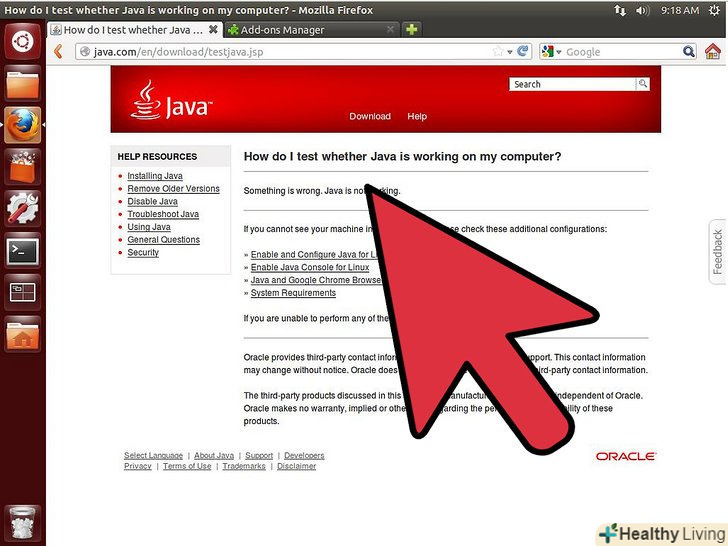Viewport: 728px width, 546px height.
Task: Launch Firefox from the Ubuntu dock
Action: click(x=22, y=125)
